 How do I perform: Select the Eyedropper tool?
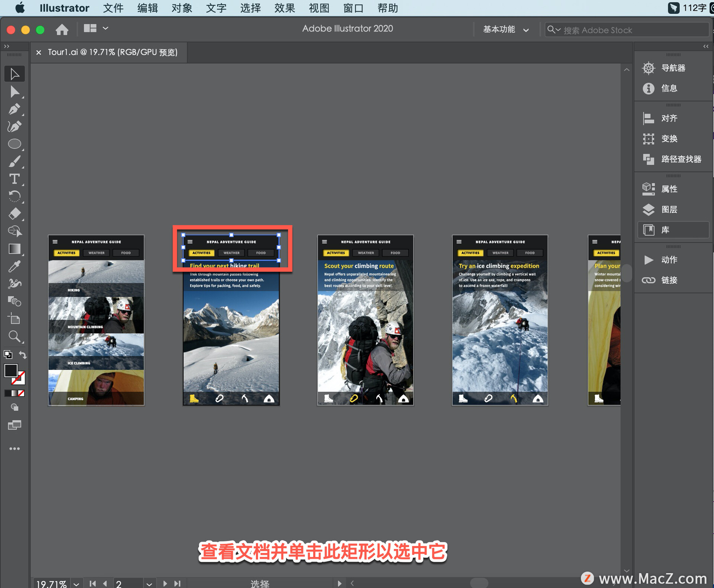pos(15,266)
